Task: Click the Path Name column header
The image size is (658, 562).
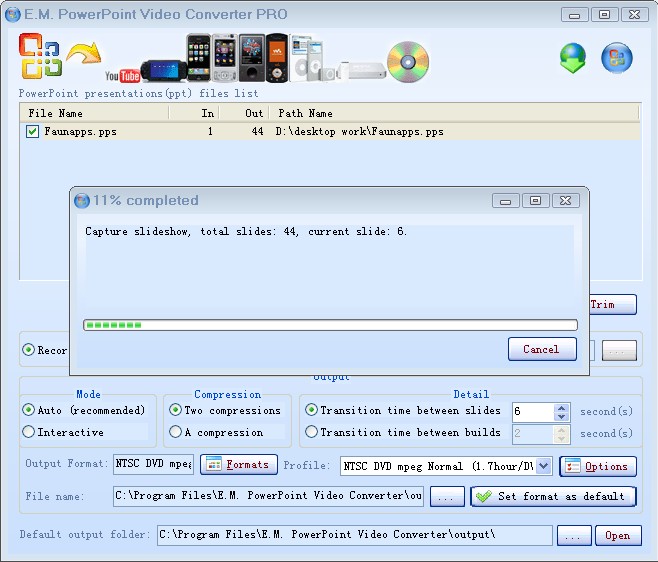Action: tap(454, 113)
